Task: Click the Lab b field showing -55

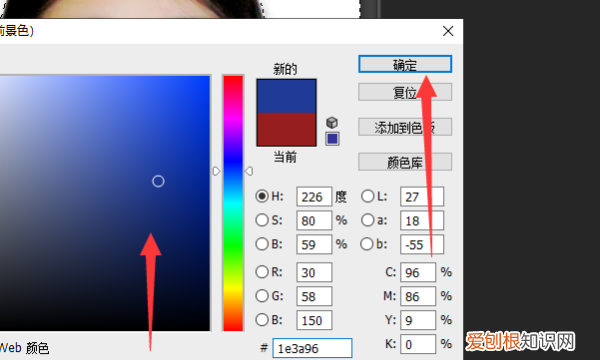Action: (x=422, y=244)
